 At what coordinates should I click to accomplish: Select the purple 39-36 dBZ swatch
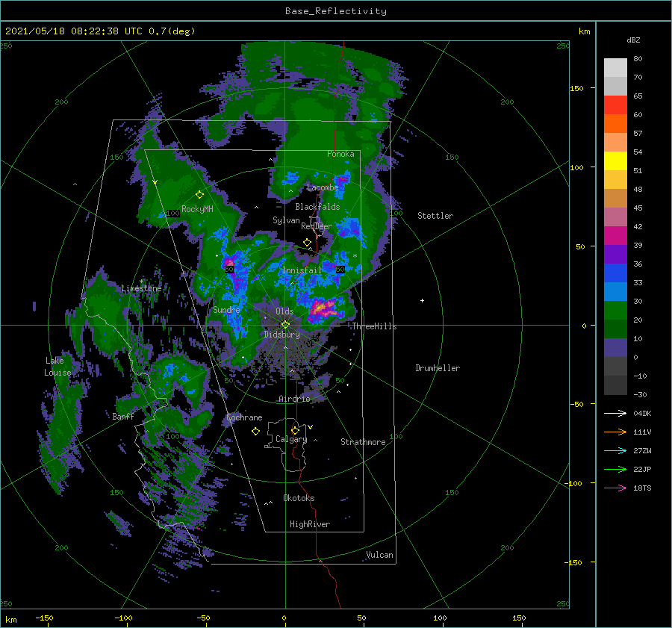point(615,254)
